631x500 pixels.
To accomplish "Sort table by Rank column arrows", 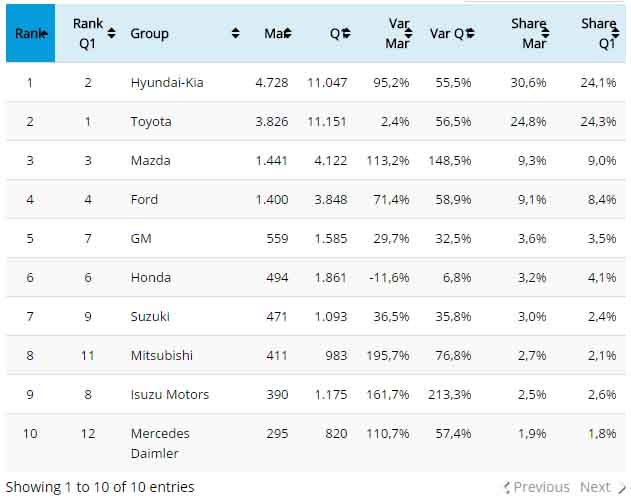I will (48, 33).
